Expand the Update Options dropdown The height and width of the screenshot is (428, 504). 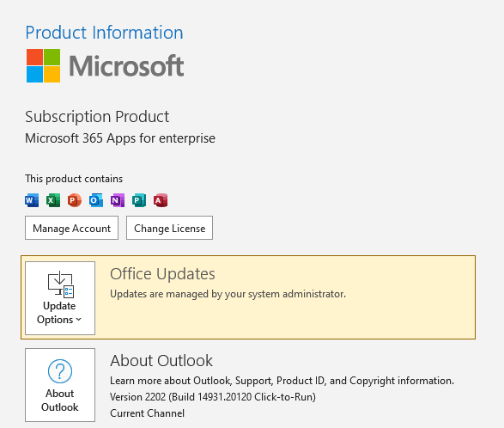(60, 298)
